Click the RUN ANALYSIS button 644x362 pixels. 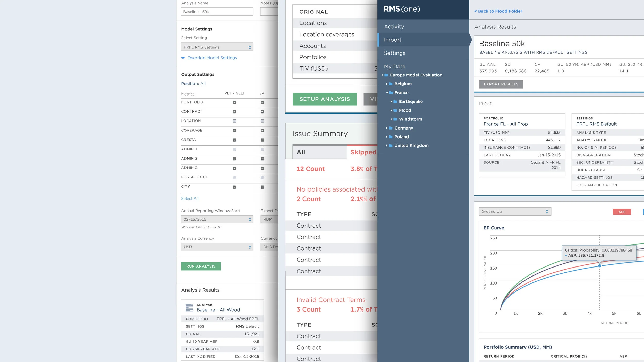coord(201,266)
